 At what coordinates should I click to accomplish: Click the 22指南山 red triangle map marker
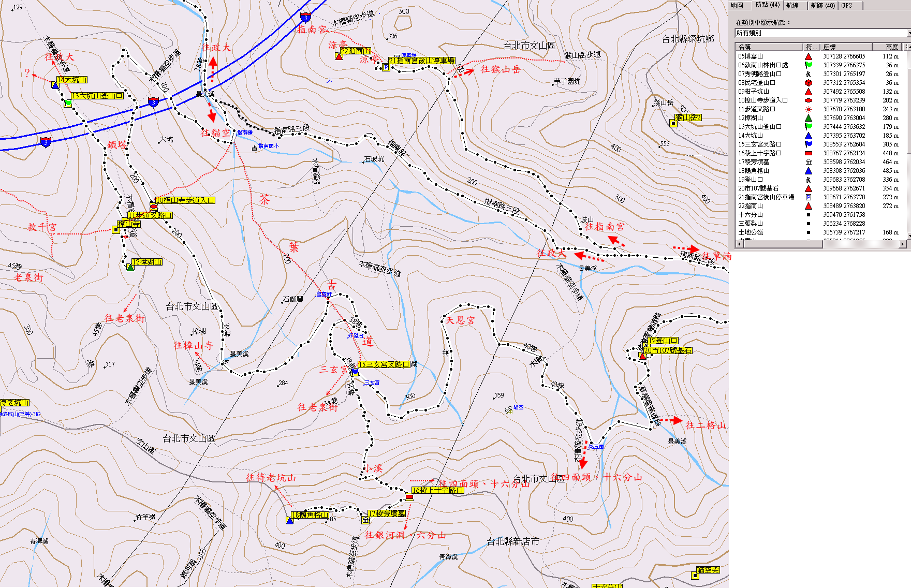click(339, 56)
